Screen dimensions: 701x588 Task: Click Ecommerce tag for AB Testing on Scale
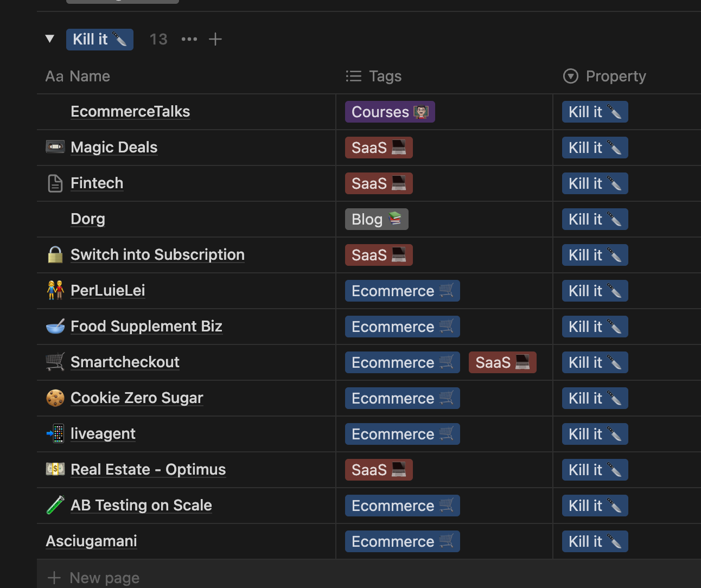(403, 506)
